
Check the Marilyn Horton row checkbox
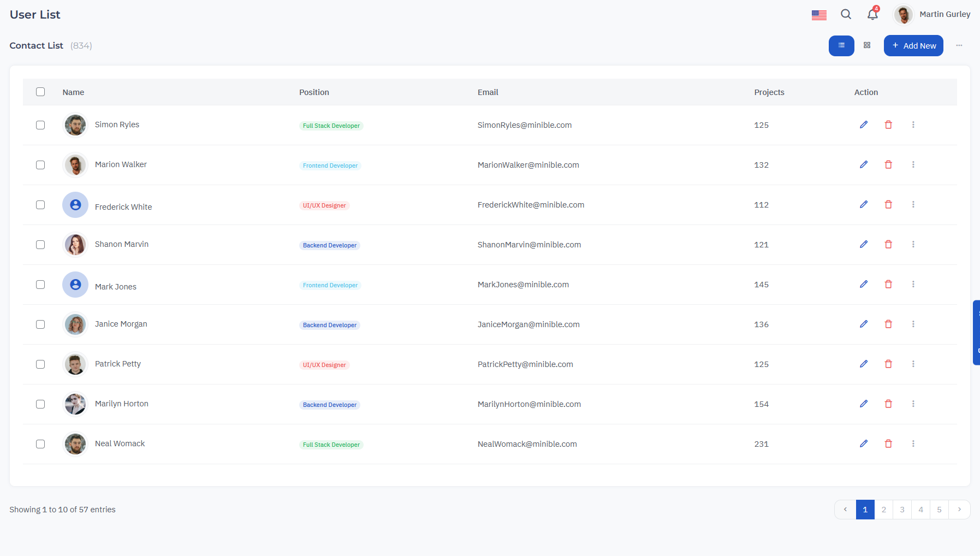tap(40, 404)
